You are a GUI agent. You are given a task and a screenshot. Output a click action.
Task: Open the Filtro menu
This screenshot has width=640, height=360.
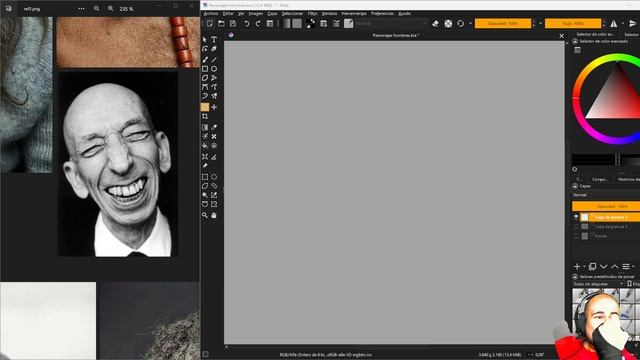click(x=312, y=13)
